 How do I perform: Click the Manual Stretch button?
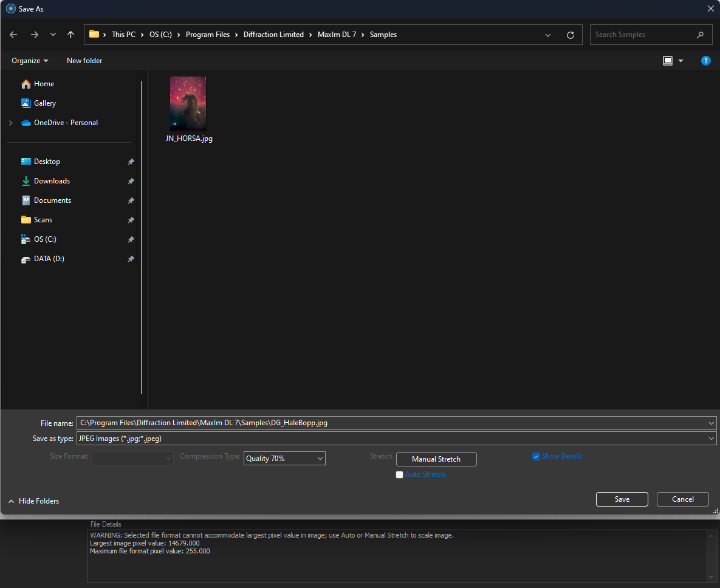tap(436, 459)
